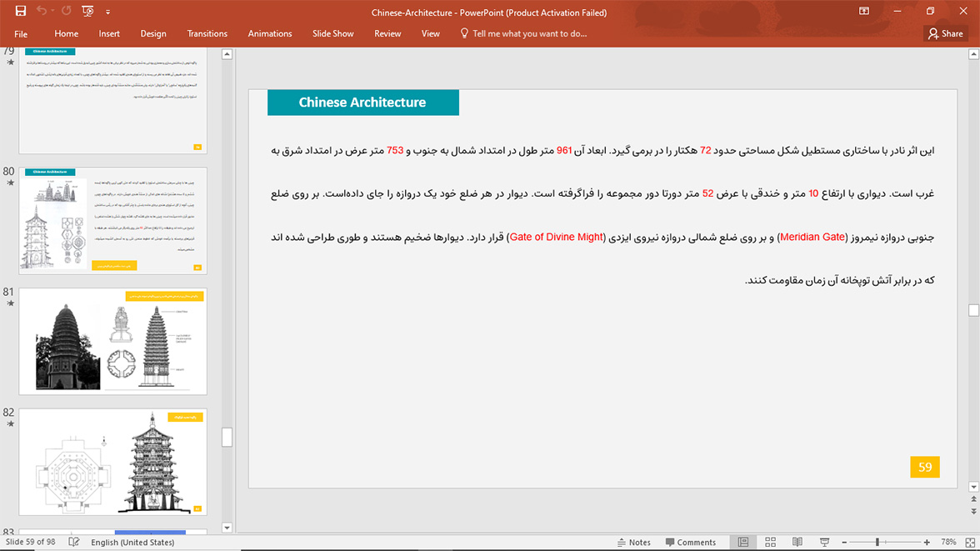Image resolution: width=980 pixels, height=551 pixels.
Task: Click the zoom slider handle
Action: point(877,542)
